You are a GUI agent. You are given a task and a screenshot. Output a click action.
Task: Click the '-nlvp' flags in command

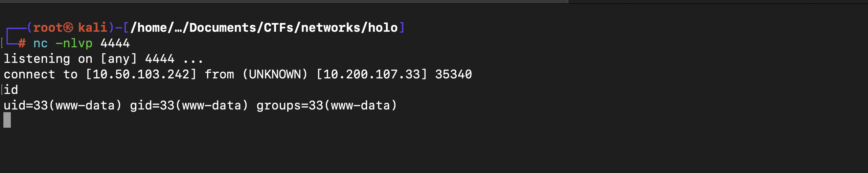tap(74, 43)
